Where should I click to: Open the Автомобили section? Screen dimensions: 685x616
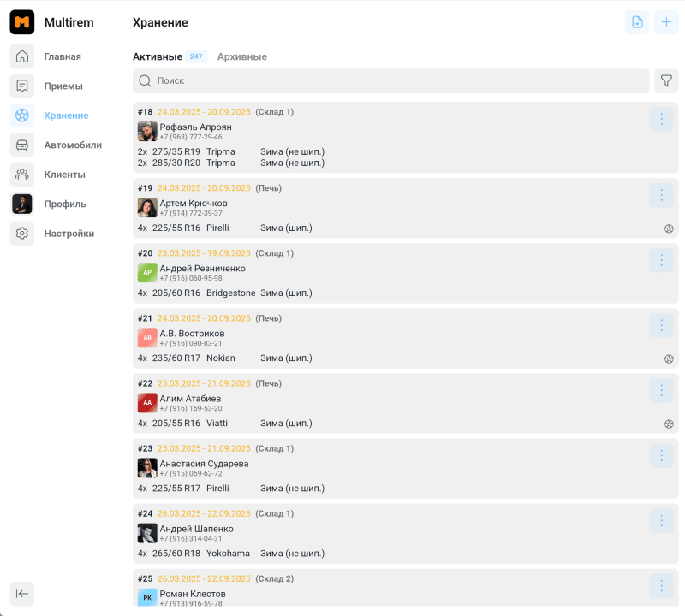point(72,145)
